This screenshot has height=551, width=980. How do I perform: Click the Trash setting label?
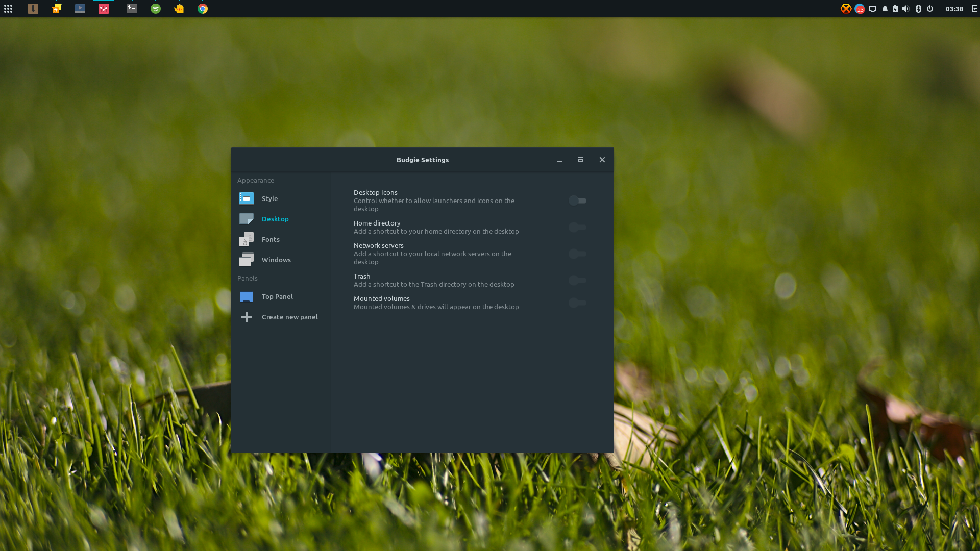coord(362,276)
